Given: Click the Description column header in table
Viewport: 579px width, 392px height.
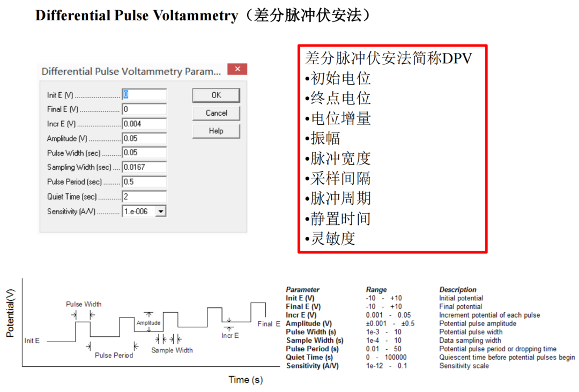Looking at the screenshot, I should (x=457, y=290).
